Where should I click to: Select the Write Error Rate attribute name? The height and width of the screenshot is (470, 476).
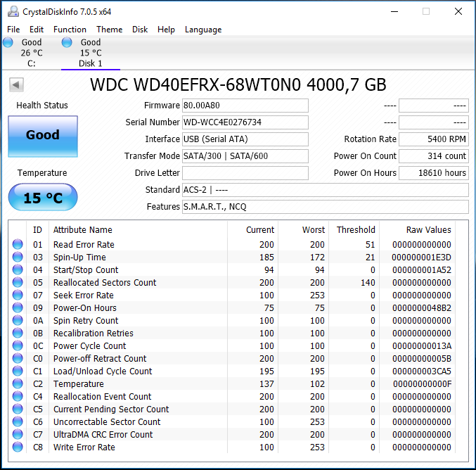(x=84, y=447)
